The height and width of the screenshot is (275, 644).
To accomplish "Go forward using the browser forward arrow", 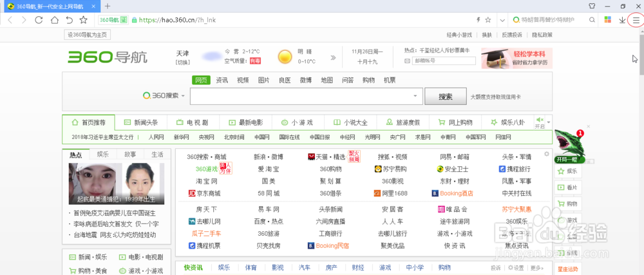I will [24, 20].
